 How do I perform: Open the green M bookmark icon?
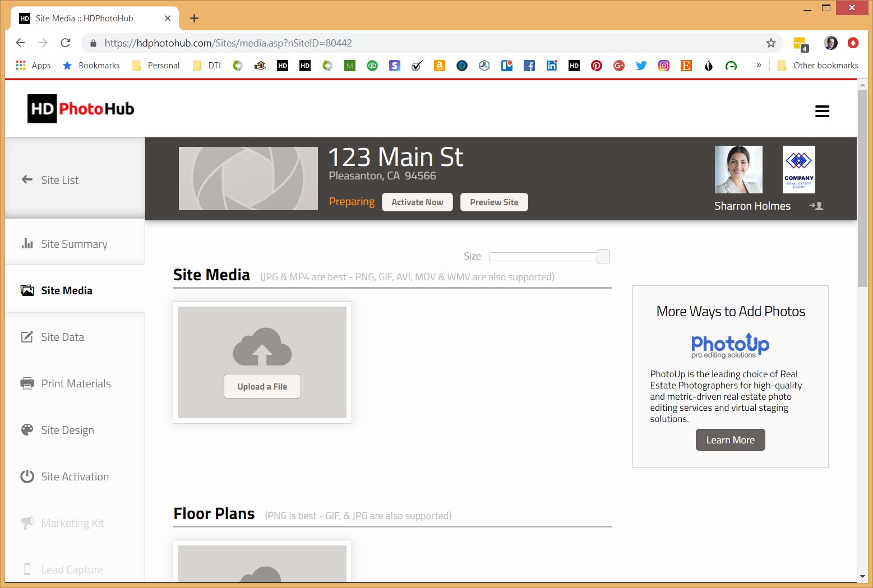click(350, 66)
